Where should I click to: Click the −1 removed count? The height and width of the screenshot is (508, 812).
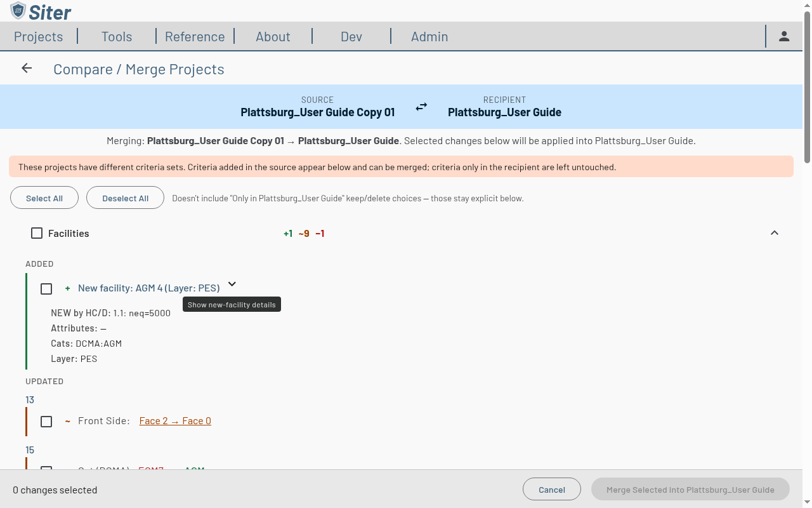[x=320, y=234]
